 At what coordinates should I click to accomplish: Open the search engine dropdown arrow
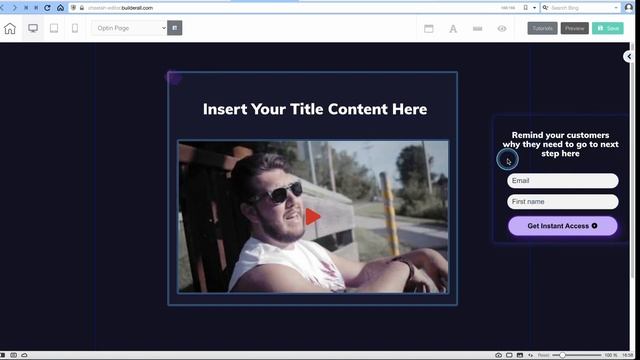[x=616, y=8]
